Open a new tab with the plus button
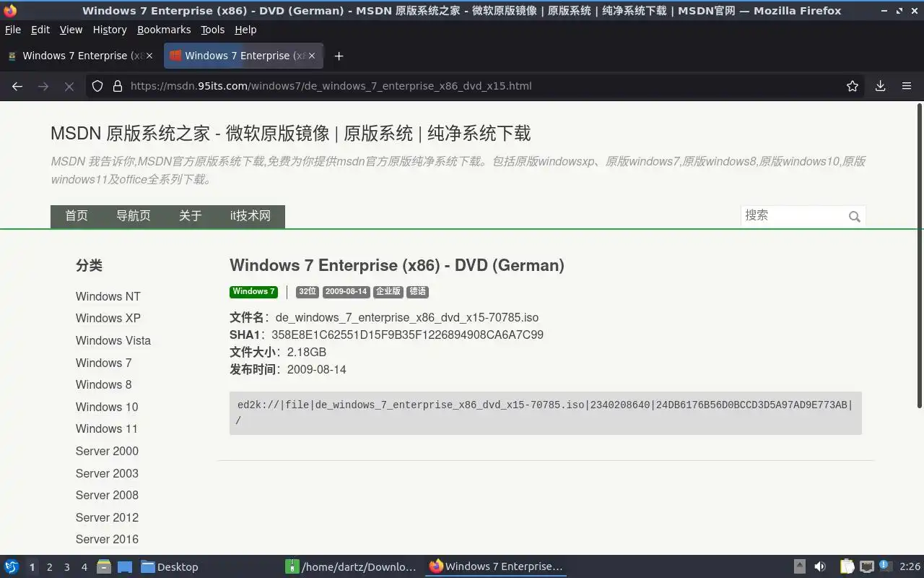924x578 pixels. [339, 56]
